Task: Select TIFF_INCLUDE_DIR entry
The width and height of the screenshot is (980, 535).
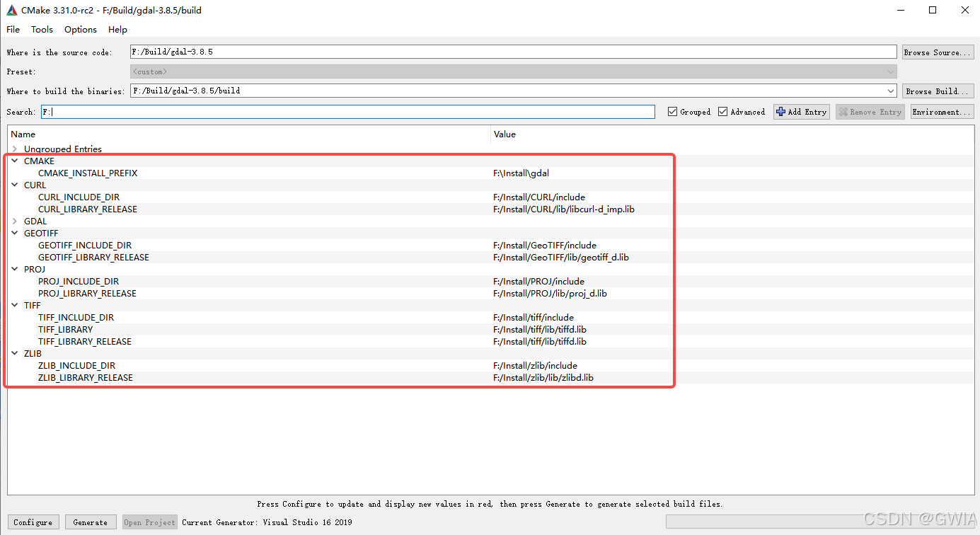Action: [x=76, y=318]
